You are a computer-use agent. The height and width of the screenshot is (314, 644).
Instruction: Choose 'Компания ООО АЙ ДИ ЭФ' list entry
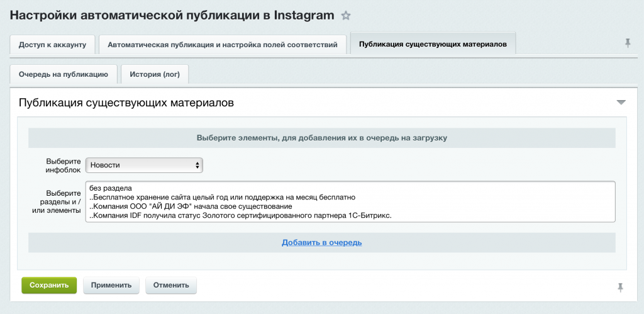tap(191, 206)
